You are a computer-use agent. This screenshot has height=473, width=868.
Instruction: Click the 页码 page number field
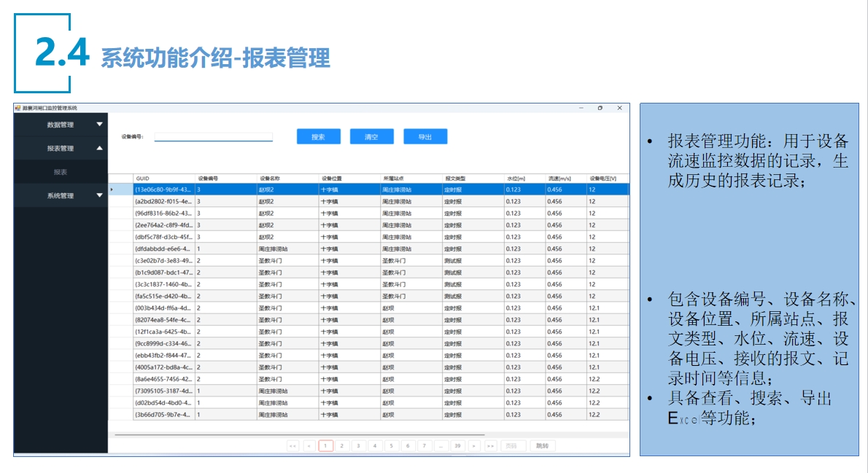coord(512,445)
